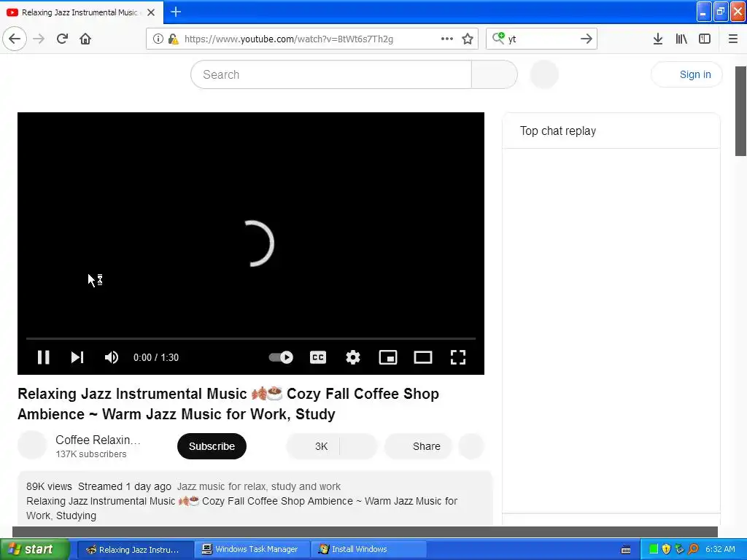The image size is (747, 560).
Task: Click the channel avatar placeholder
Action: click(32, 446)
